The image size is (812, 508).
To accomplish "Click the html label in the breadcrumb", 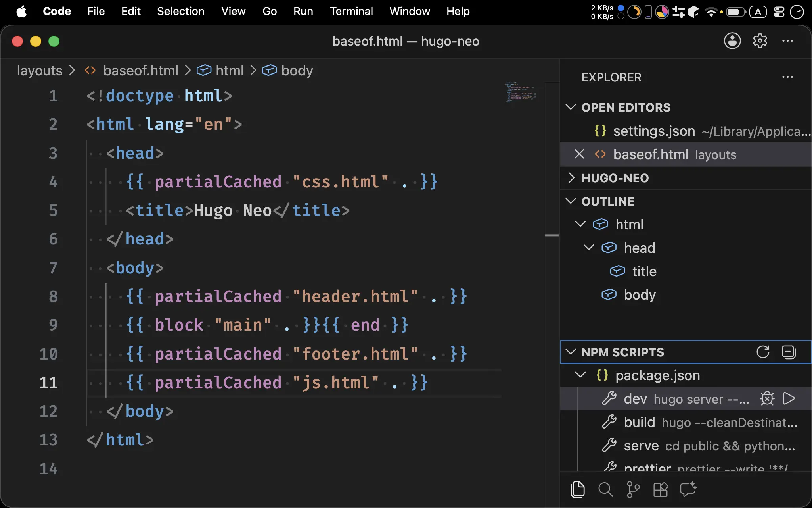I will click(230, 71).
